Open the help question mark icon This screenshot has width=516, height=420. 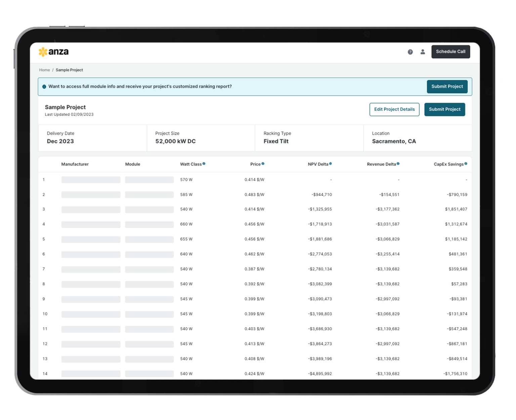[410, 52]
